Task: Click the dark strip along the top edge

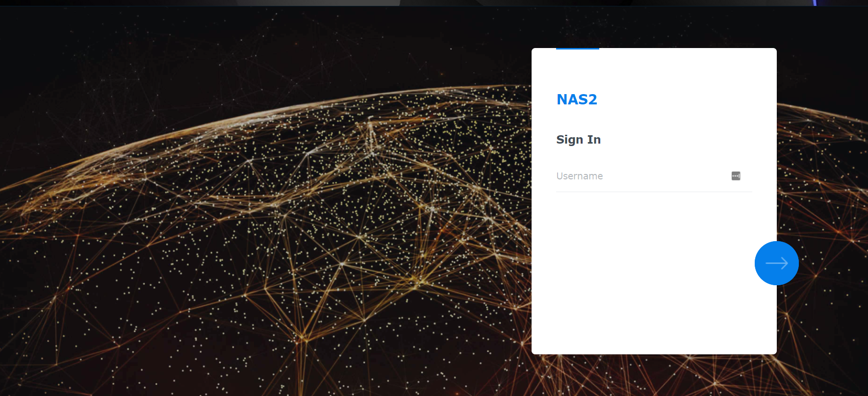Action: (434, 3)
